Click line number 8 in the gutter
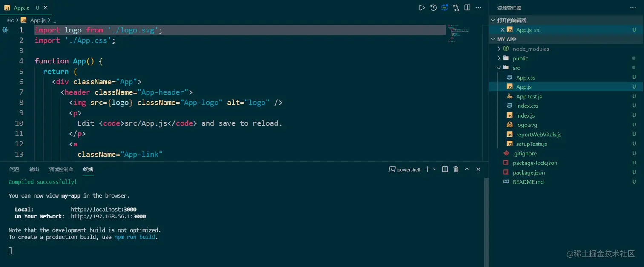The width and height of the screenshot is (644, 267). coord(21,103)
